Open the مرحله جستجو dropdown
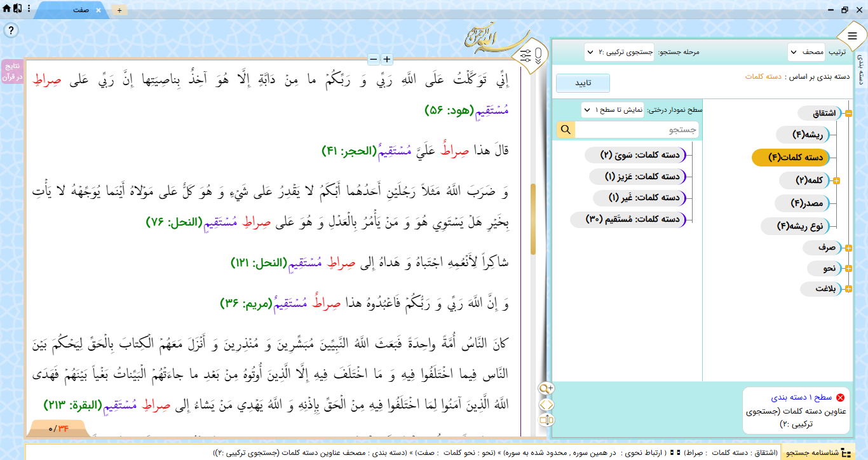Image resolution: width=868 pixels, height=460 pixels. [618, 52]
